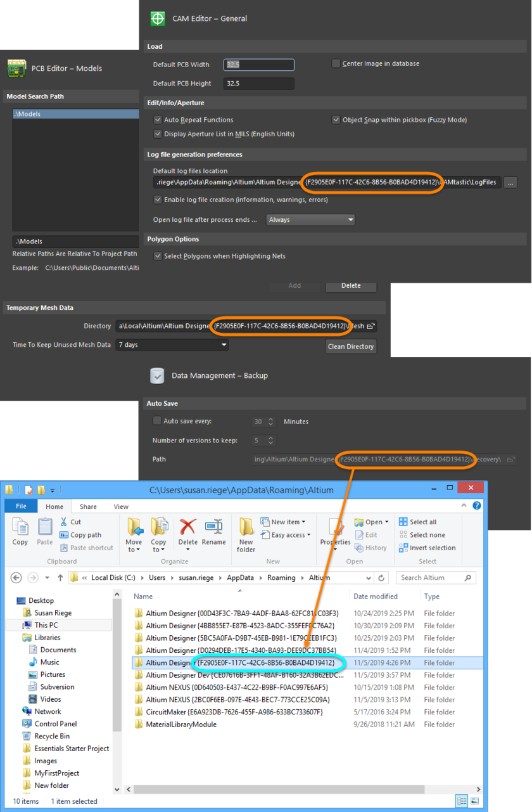Open the File menu in Explorer
The image size is (532, 812).
tap(21, 506)
